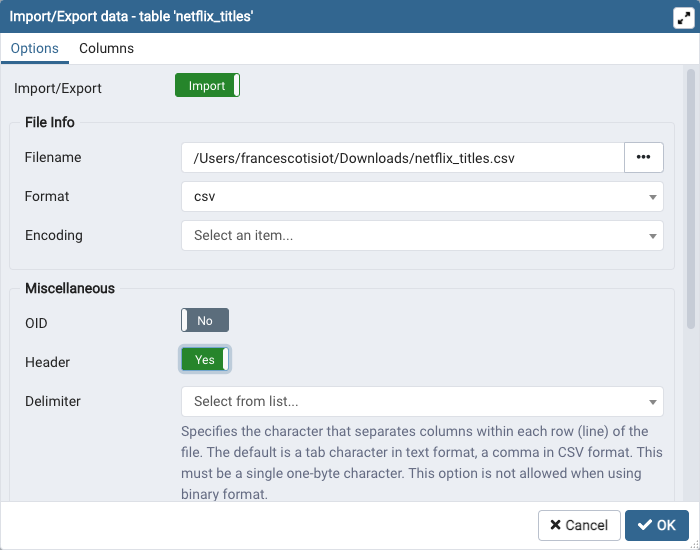Screen dimensions: 700x550
Task: Click the vertical scrollbar of the dialog
Action: (x=690, y=200)
